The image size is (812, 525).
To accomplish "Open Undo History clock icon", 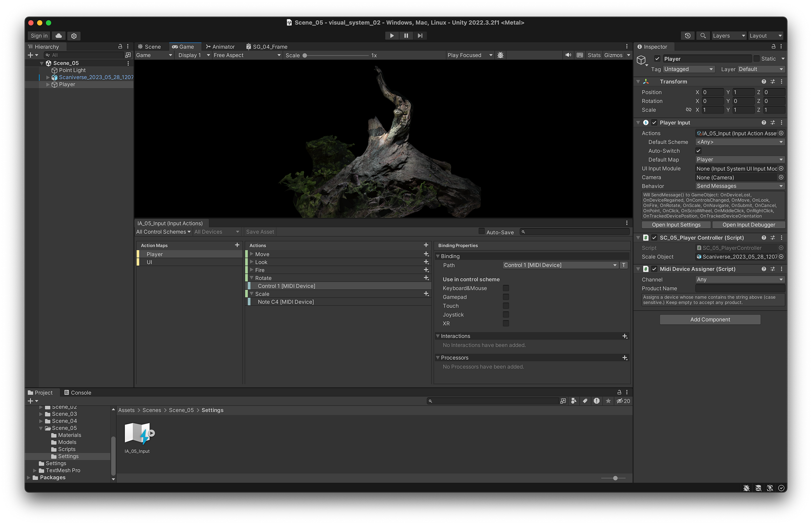I will (687, 35).
